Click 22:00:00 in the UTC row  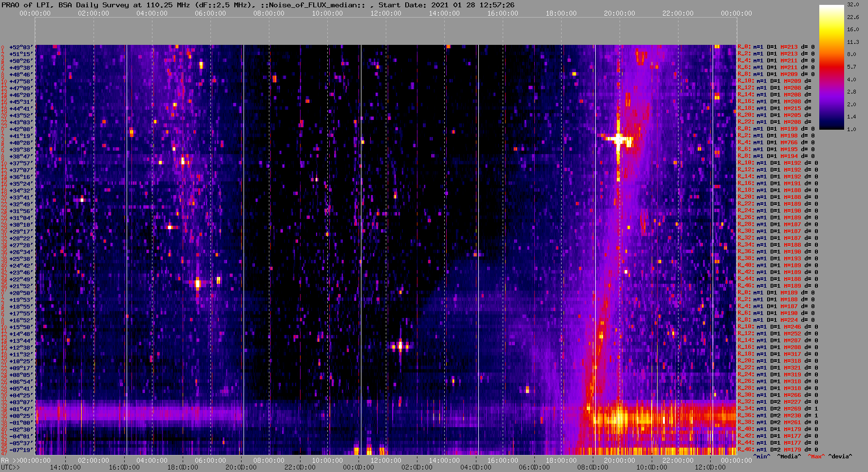click(x=300, y=467)
